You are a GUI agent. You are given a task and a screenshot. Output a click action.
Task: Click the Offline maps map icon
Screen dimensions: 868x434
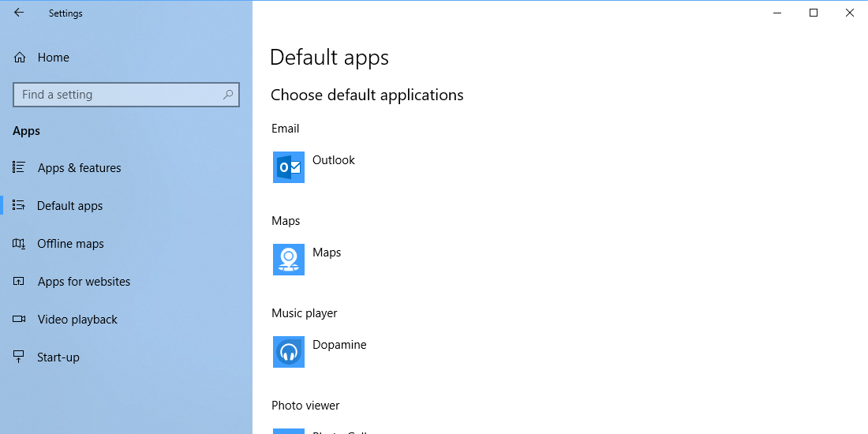19,244
